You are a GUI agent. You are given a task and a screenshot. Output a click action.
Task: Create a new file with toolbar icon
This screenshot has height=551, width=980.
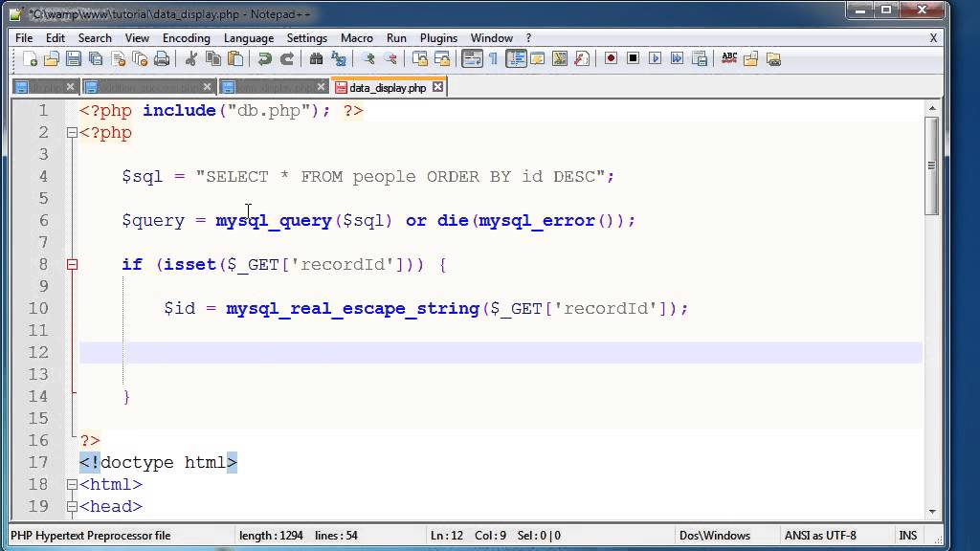coord(30,58)
